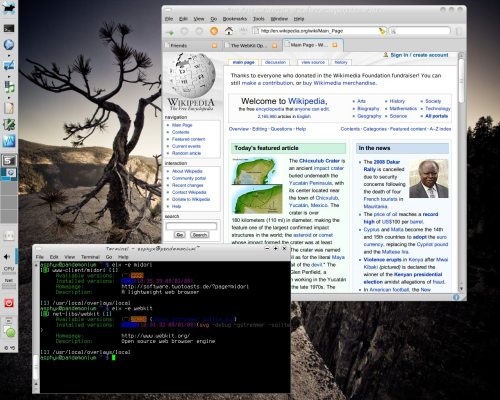
Task: Click the trash icon in browser toolbar
Action: [x=459, y=31]
